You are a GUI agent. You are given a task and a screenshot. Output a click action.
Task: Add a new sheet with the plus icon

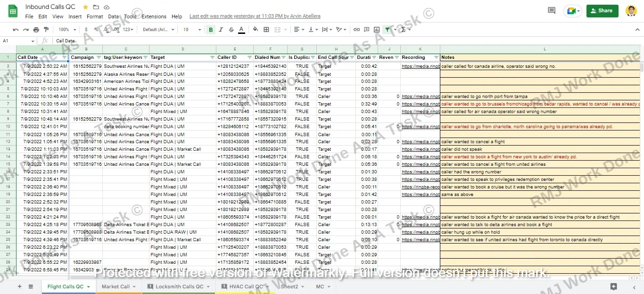[19, 286]
